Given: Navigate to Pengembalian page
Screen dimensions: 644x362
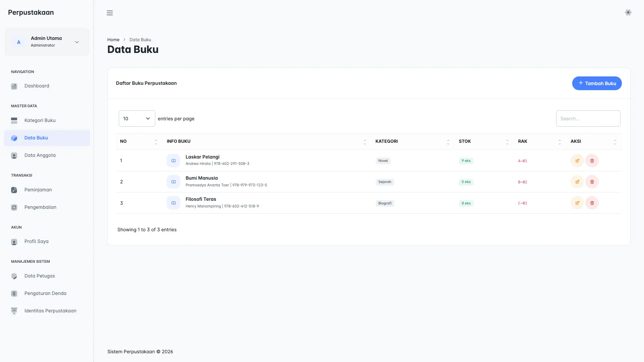Looking at the screenshot, I should coord(47,207).
